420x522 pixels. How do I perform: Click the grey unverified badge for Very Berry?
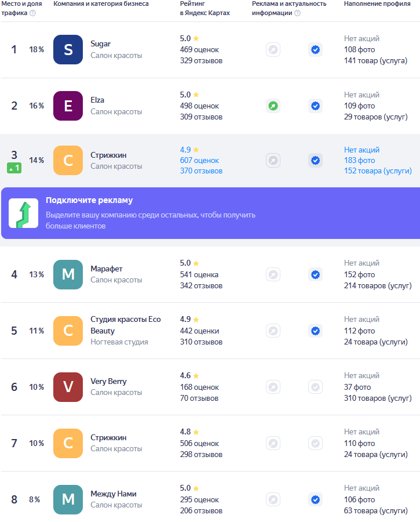pyautogui.click(x=315, y=387)
